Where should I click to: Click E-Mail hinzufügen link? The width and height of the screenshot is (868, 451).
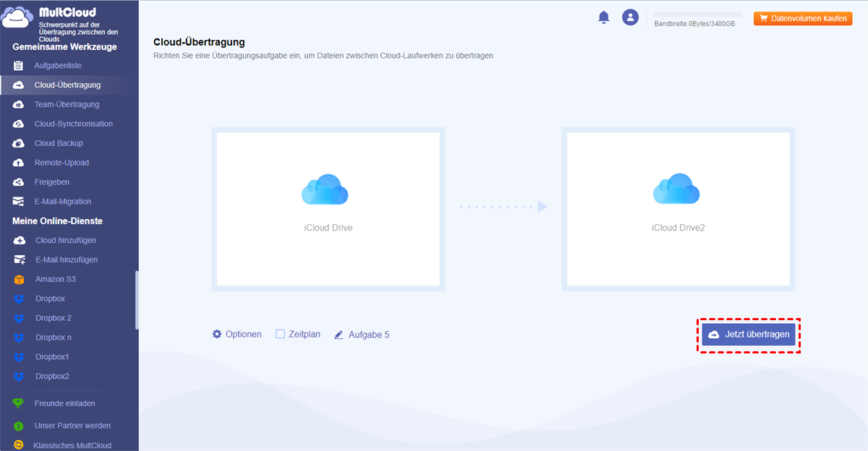pos(67,260)
